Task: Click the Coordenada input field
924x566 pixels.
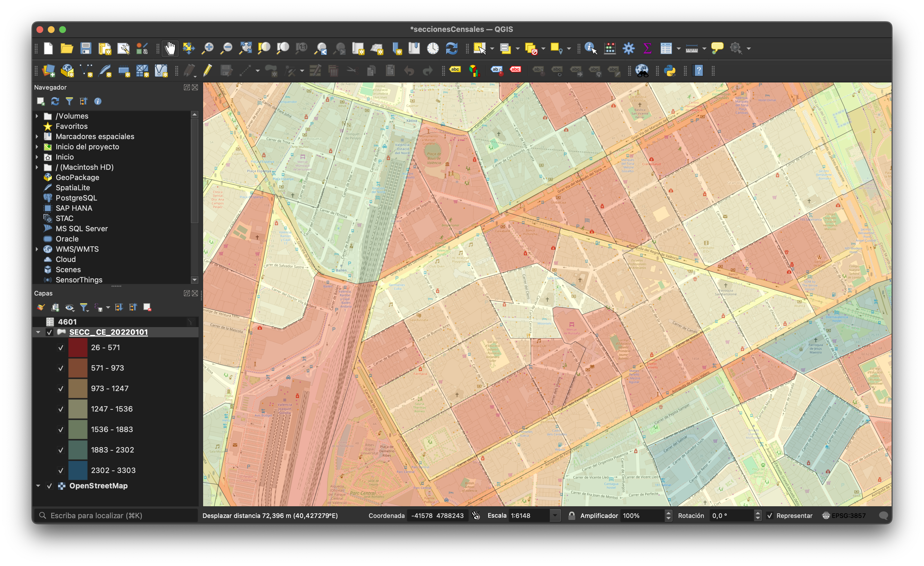Action: [x=437, y=516]
